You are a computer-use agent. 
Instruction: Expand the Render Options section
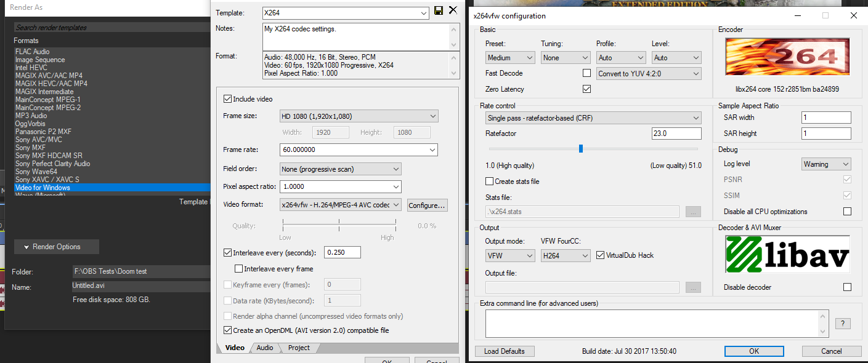point(57,247)
